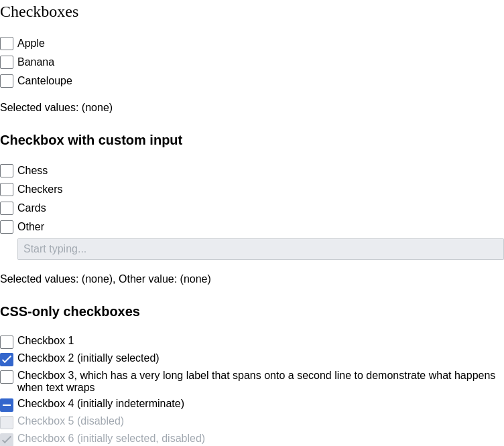
Task: Click the disabled Checkbox 5
Action: tap(7, 423)
